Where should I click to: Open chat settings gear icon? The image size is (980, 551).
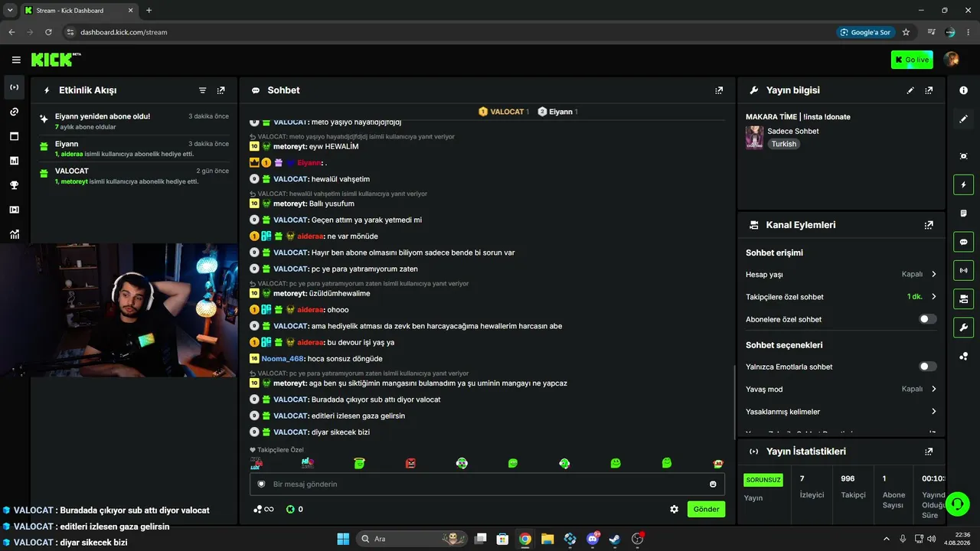[675, 509]
